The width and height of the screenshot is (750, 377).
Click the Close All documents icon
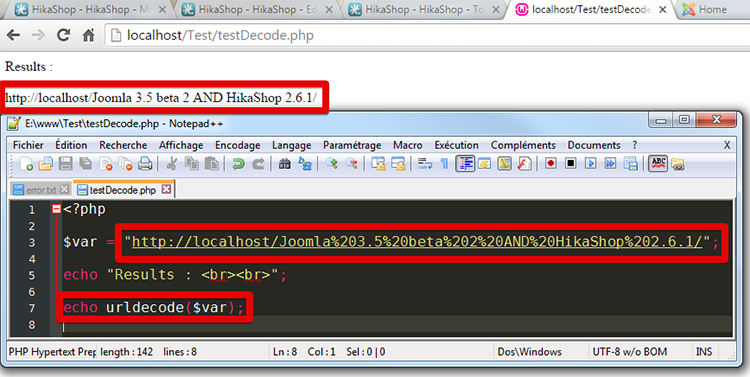pyautogui.click(x=125, y=164)
